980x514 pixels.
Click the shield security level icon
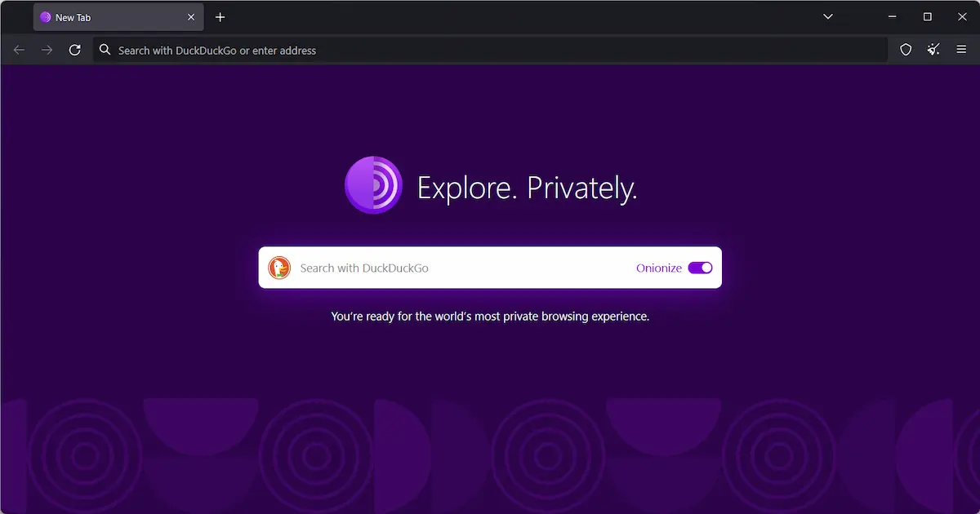tap(906, 50)
